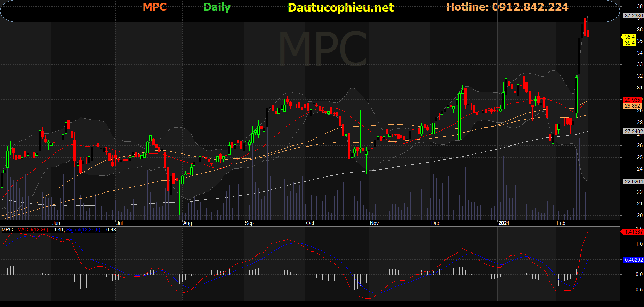
Task: Click the 2021 year axis marker
Action: [504, 223]
